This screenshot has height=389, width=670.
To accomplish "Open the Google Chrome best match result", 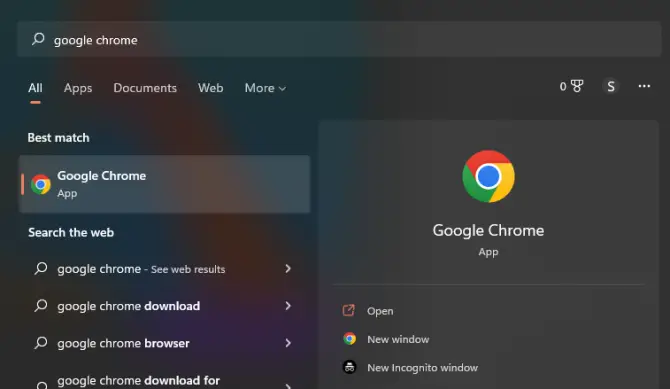I will click(x=165, y=184).
